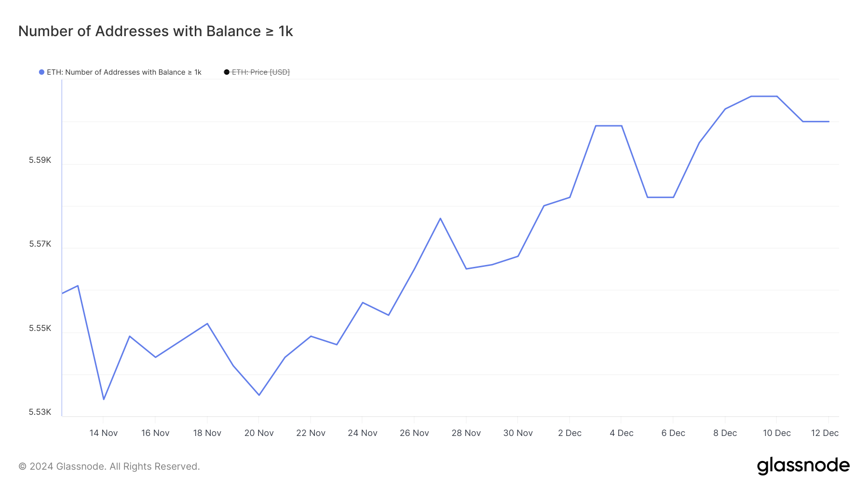Image resolution: width=868 pixels, height=488 pixels.
Task: Click the 14 Nov axis label
Action: pyautogui.click(x=104, y=433)
